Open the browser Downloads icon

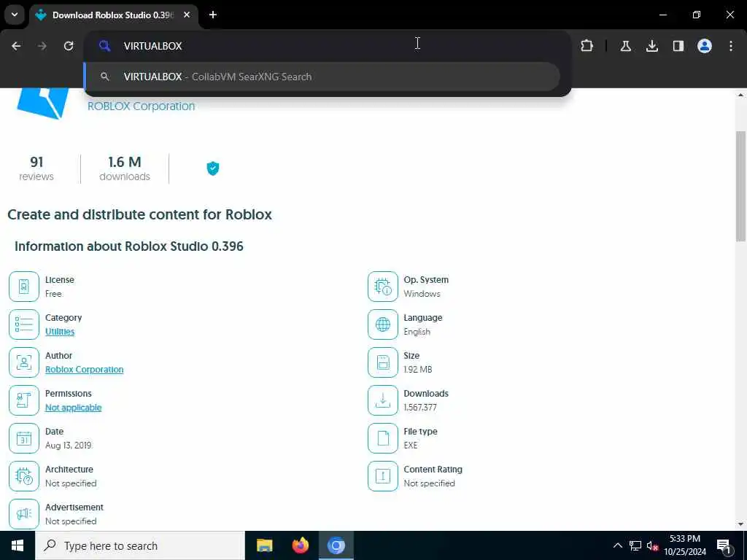[x=651, y=46]
